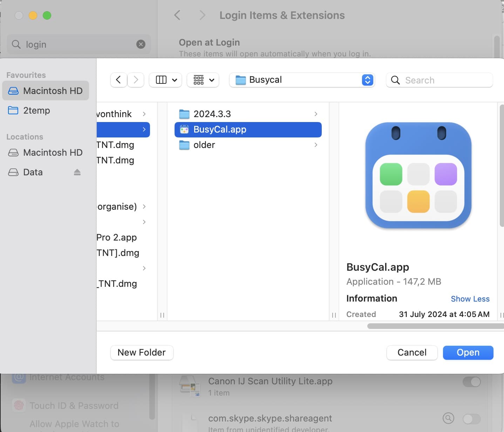Select Macintosh HD under Locations
Image resolution: width=504 pixels, height=432 pixels.
point(46,153)
